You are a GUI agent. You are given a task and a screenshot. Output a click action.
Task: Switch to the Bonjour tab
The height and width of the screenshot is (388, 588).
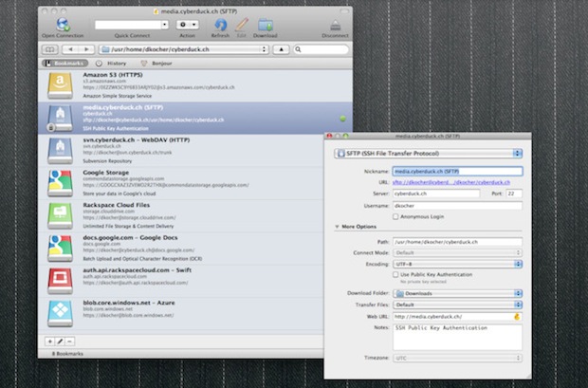(156, 64)
